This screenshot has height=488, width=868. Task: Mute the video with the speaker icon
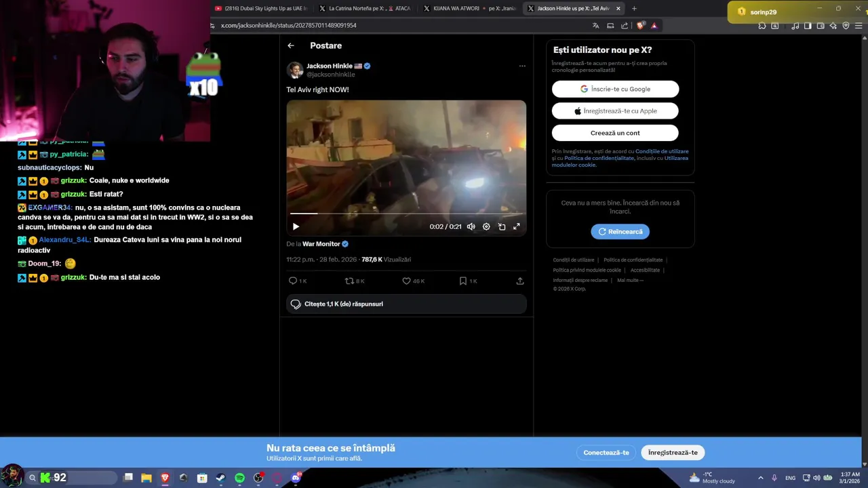471,226
